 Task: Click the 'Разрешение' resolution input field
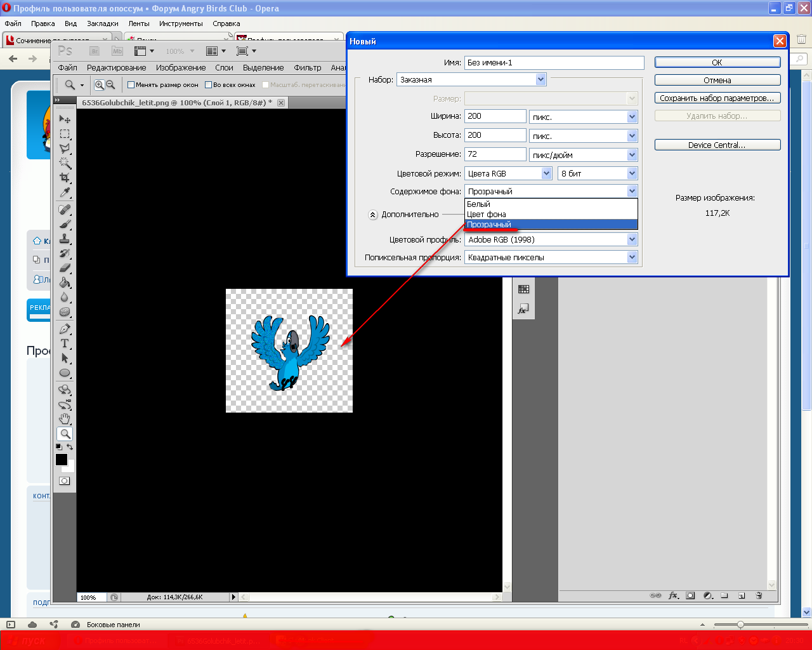click(495, 154)
